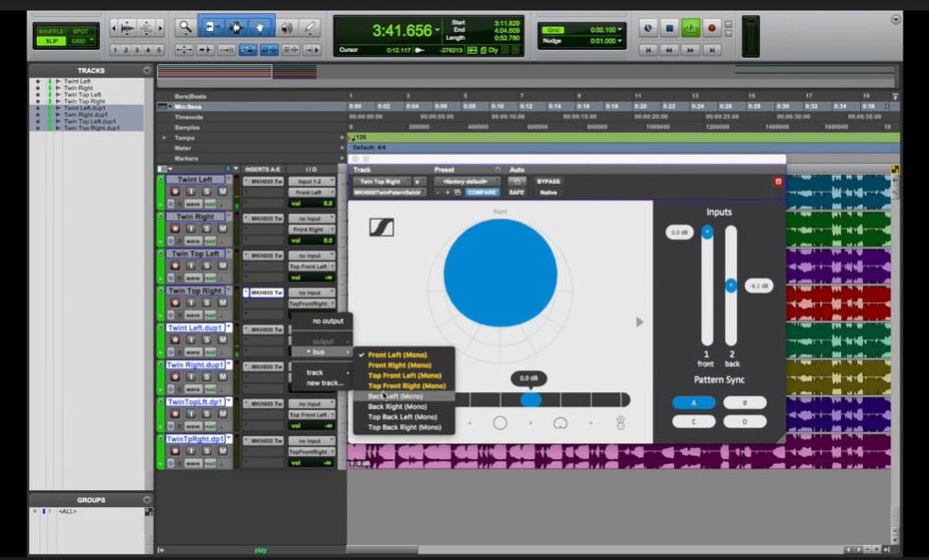Click the Rewind transport button
929x560 pixels.
point(669,50)
